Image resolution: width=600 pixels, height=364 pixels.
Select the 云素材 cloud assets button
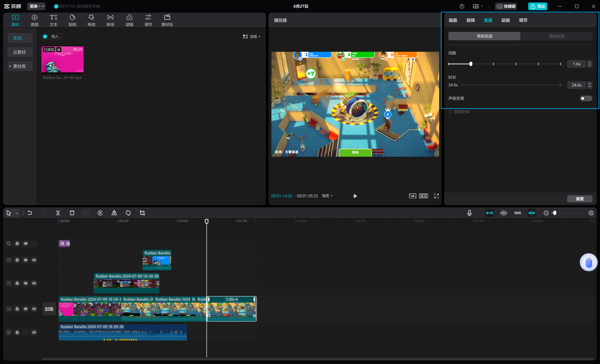[20, 52]
